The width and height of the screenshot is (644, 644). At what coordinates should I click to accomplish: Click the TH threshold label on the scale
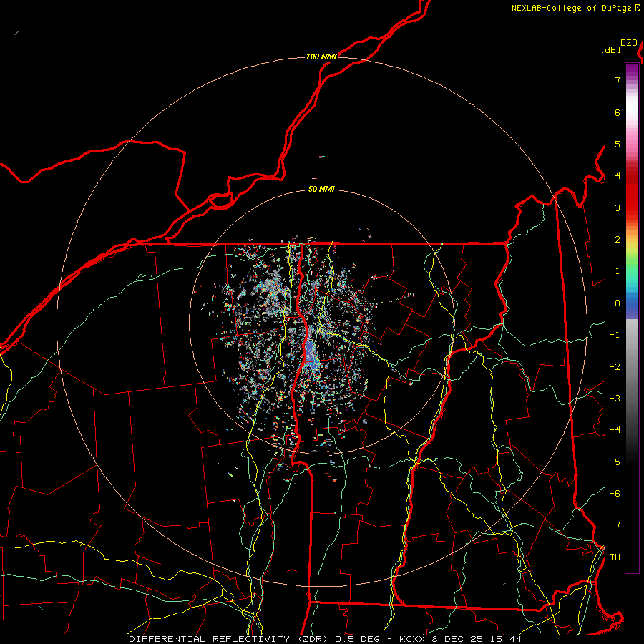coord(615,557)
